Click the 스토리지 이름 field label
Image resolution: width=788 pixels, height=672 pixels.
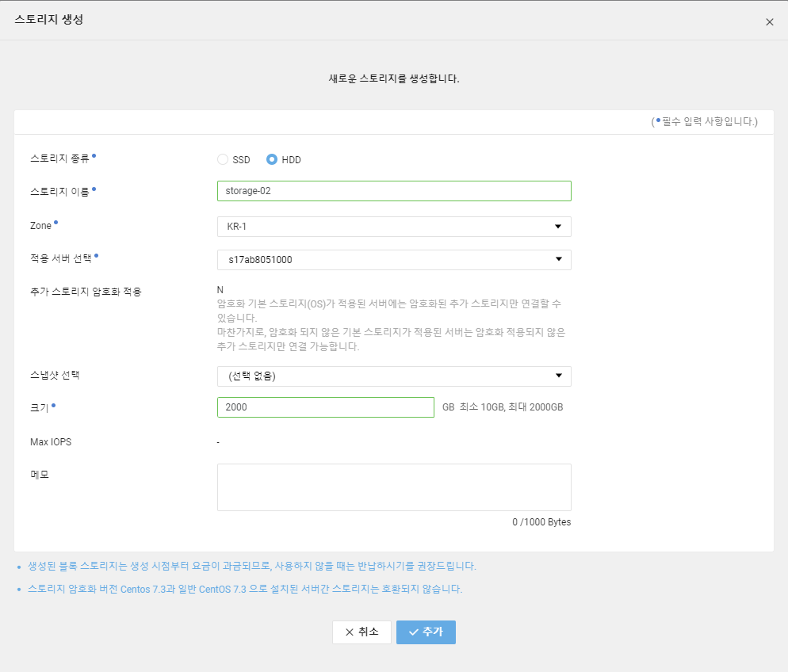[59, 191]
